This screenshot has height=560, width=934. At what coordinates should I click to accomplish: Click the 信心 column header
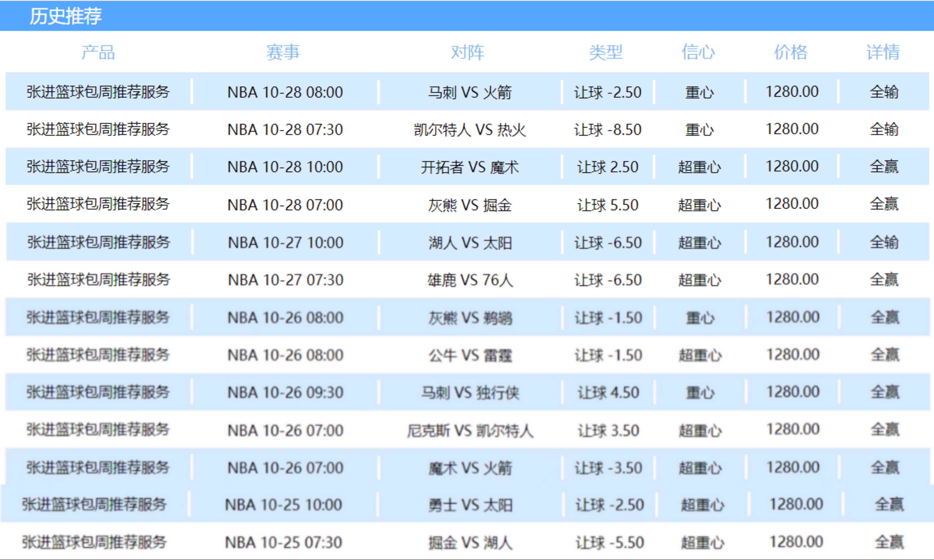click(698, 52)
